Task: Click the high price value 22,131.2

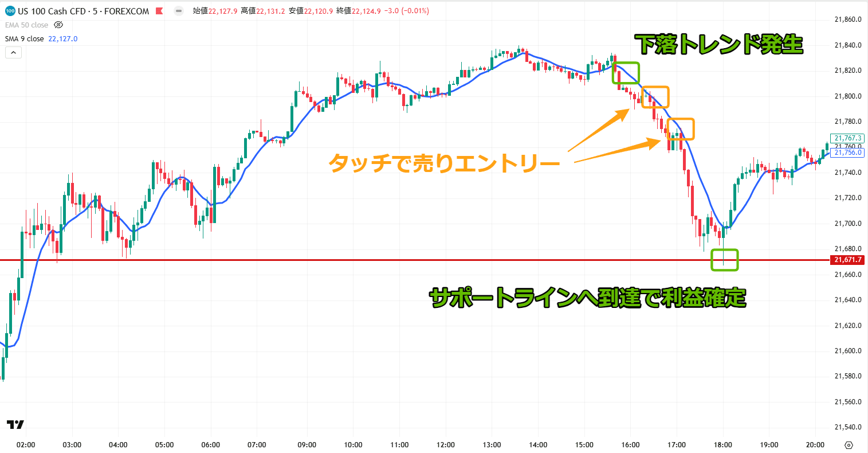Action: click(270, 11)
